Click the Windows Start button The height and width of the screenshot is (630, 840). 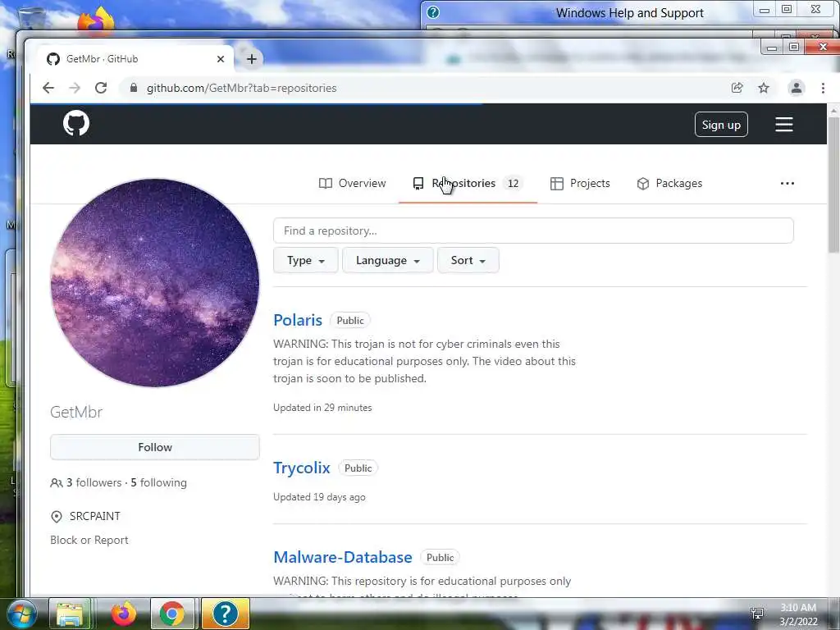pyautogui.click(x=22, y=614)
